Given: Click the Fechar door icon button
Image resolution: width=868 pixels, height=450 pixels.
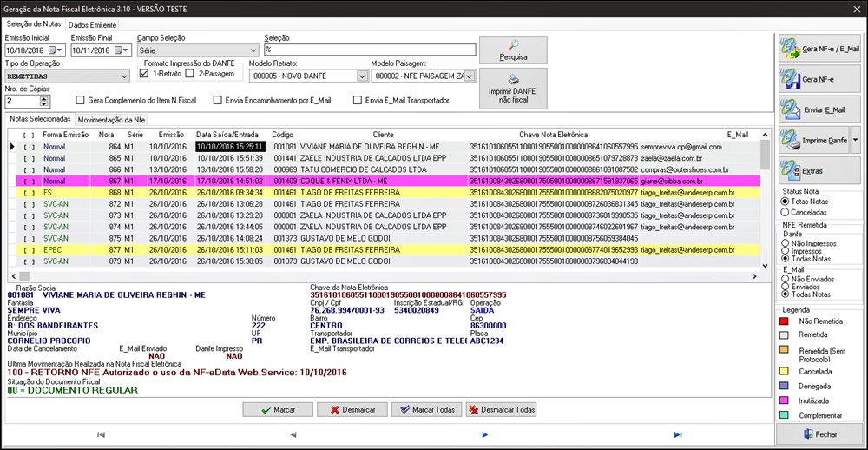Looking at the screenshot, I should (819, 434).
